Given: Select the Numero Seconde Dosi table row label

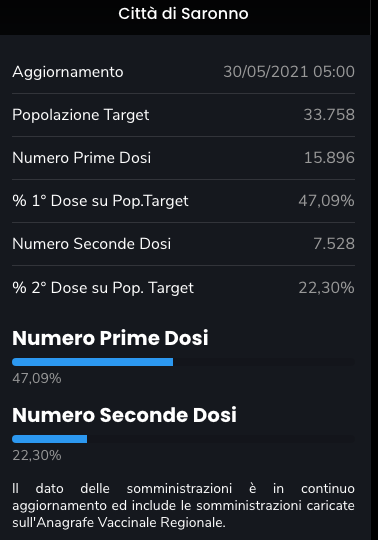Looking at the screenshot, I should 92,244.
